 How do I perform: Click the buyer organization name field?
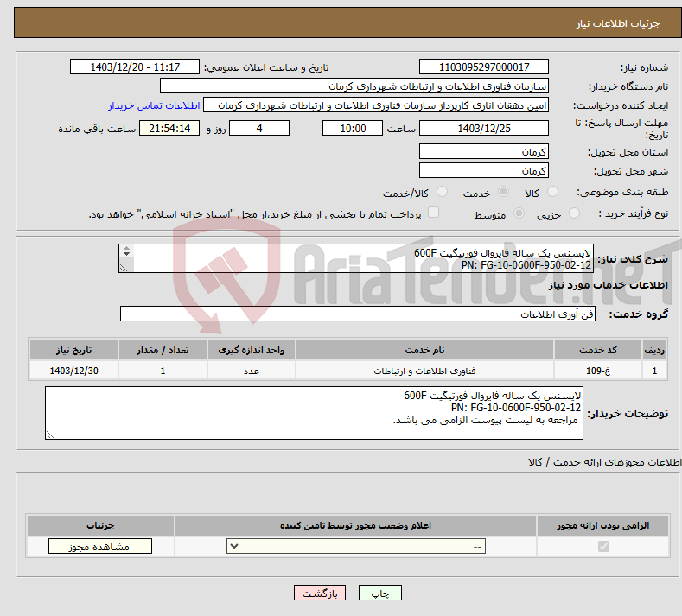coord(354,86)
